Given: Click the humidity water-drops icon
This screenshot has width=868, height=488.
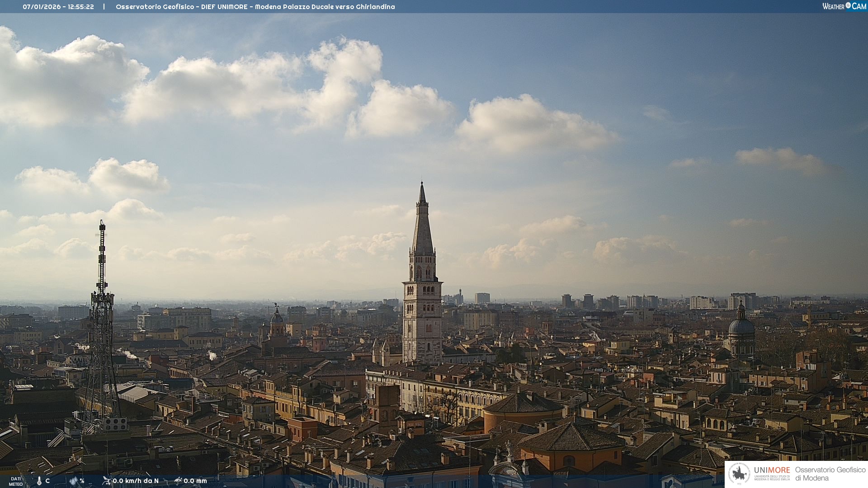Looking at the screenshot, I should point(74,481).
